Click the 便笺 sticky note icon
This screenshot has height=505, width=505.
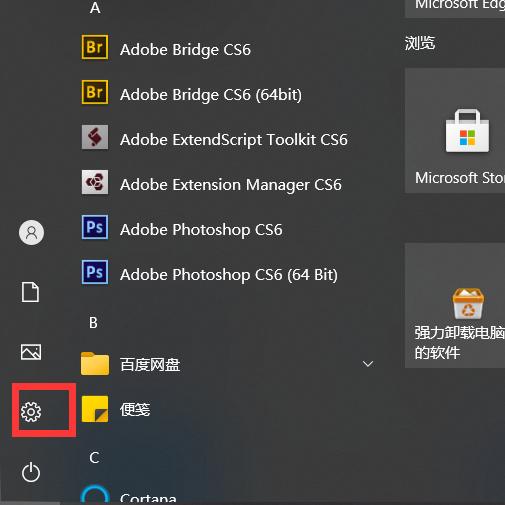pos(95,409)
